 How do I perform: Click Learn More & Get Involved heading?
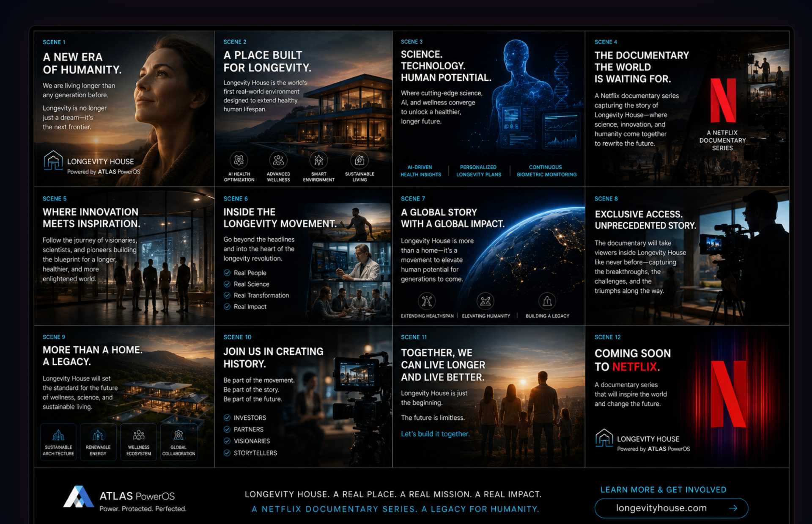[663, 490]
